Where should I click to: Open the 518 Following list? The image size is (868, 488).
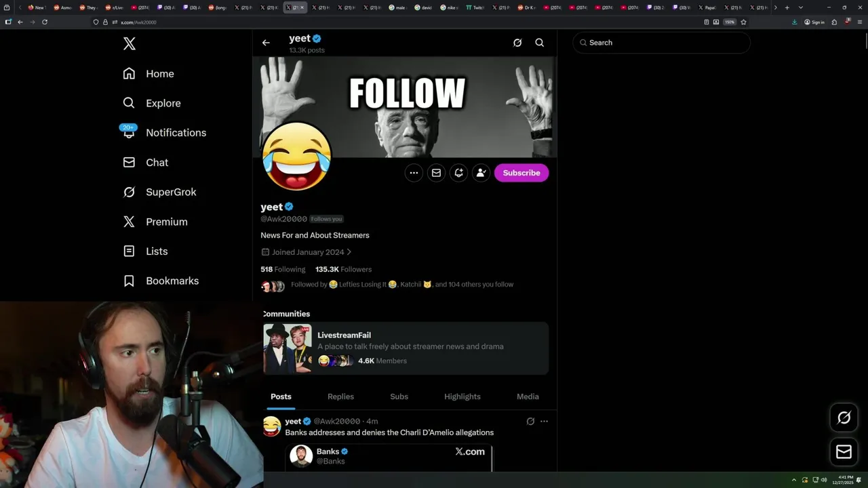point(283,269)
